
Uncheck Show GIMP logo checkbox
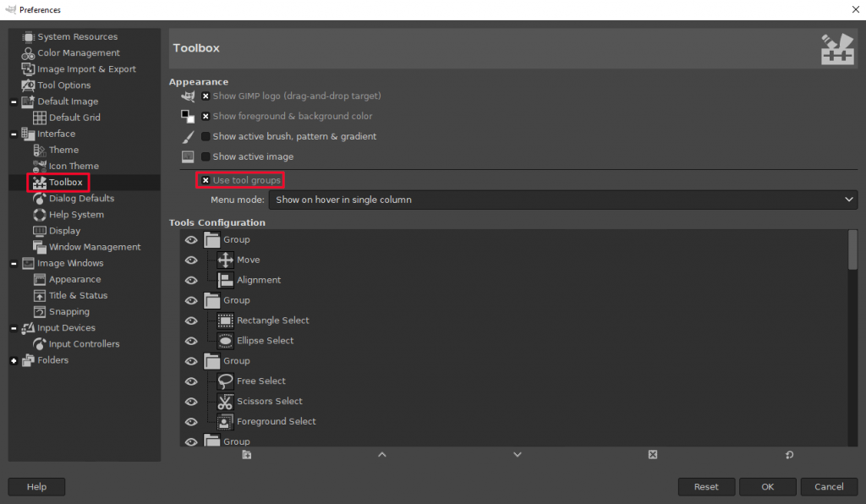click(x=206, y=96)
